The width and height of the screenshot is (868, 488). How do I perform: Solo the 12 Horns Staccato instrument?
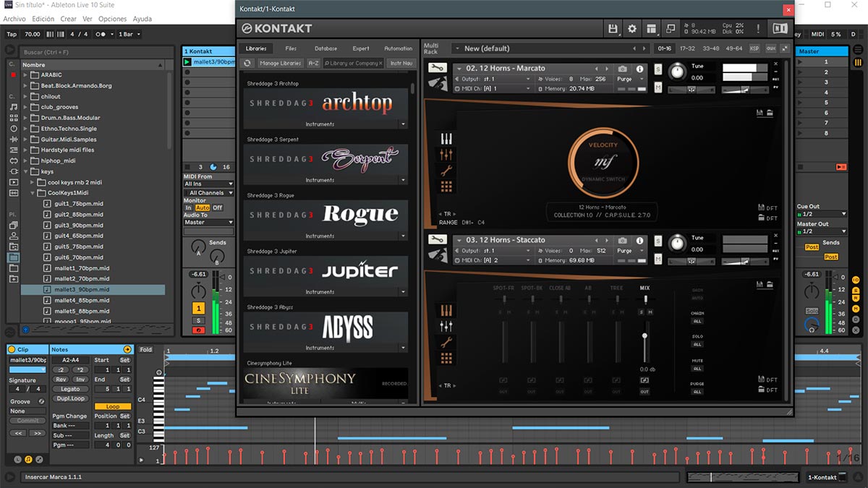click(x=658, y=240)
